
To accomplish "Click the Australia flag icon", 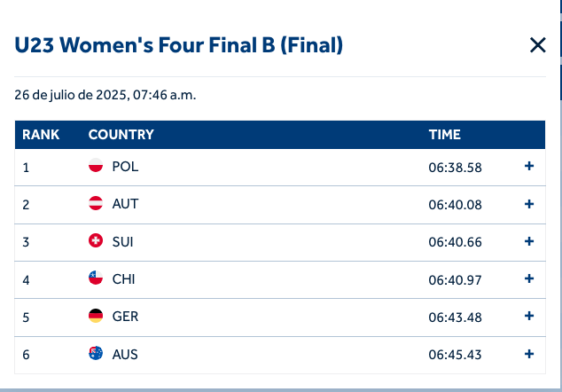I will coord(96,354).
